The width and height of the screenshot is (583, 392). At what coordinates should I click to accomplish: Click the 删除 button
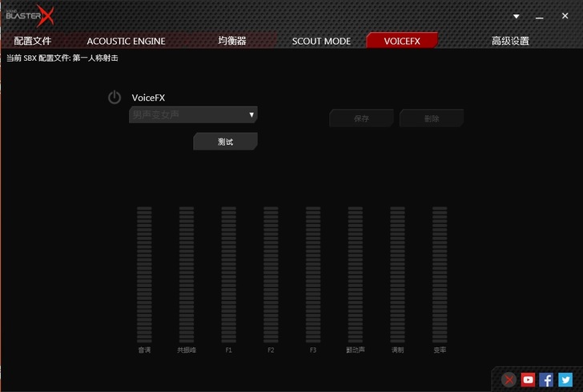click(x=432, y=118)
